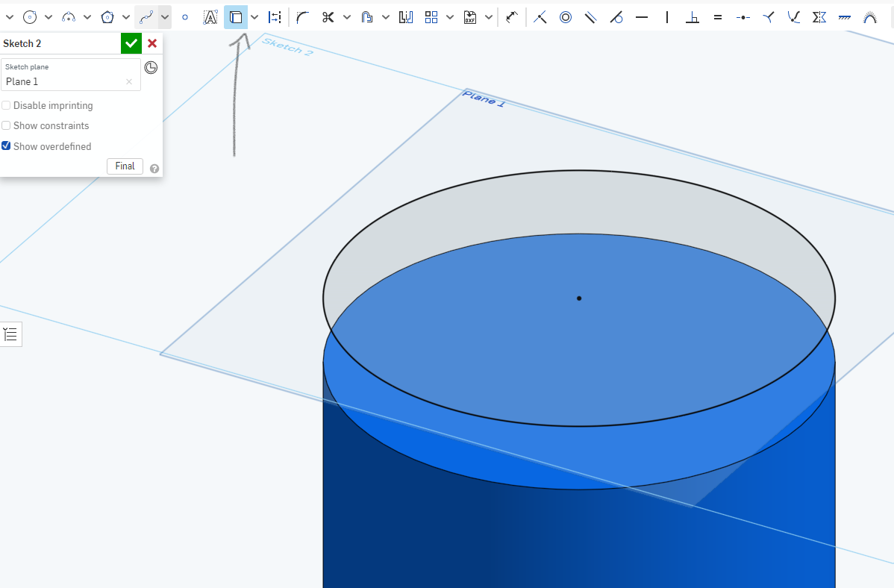Apply the Normal constraint

coord(769,18)
